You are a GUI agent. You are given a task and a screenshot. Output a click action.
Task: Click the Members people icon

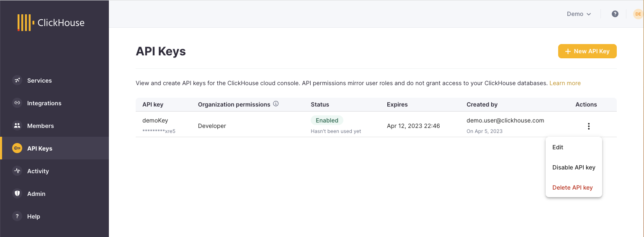[x=17, y=126]
